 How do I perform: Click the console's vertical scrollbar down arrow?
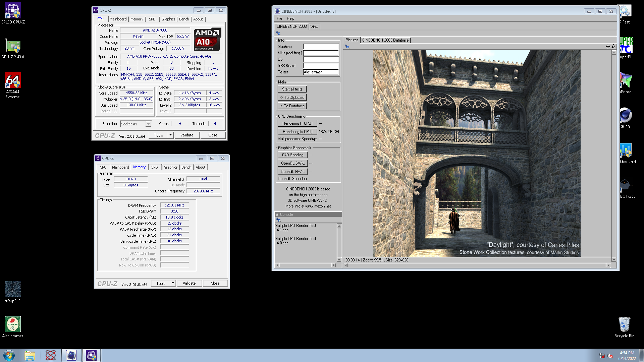click(339, 260)
